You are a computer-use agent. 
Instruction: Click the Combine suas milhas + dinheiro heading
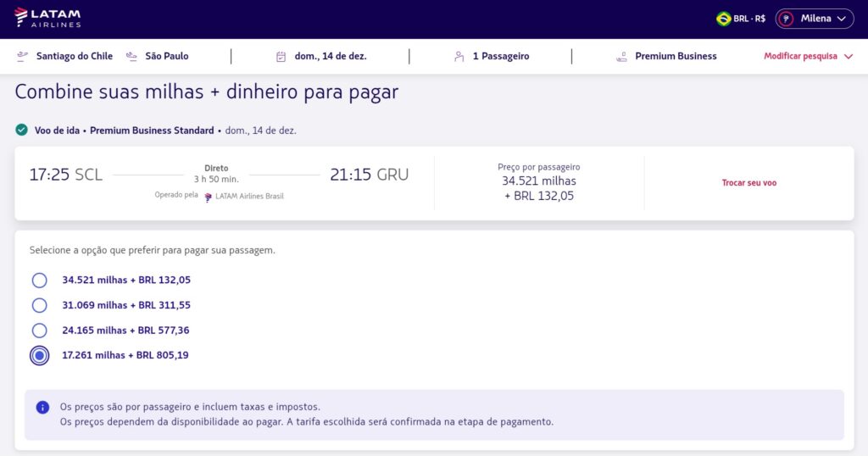click(x=207, y=92)
